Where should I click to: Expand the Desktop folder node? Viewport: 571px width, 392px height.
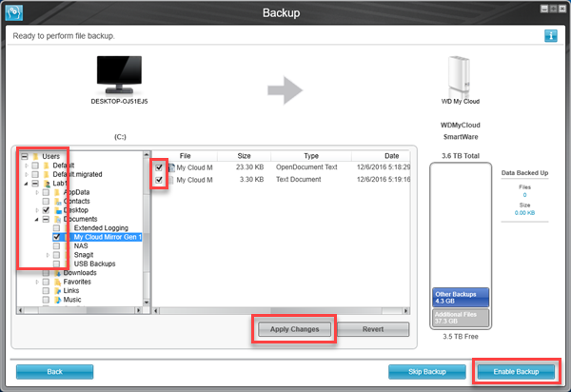click(37, 210)
